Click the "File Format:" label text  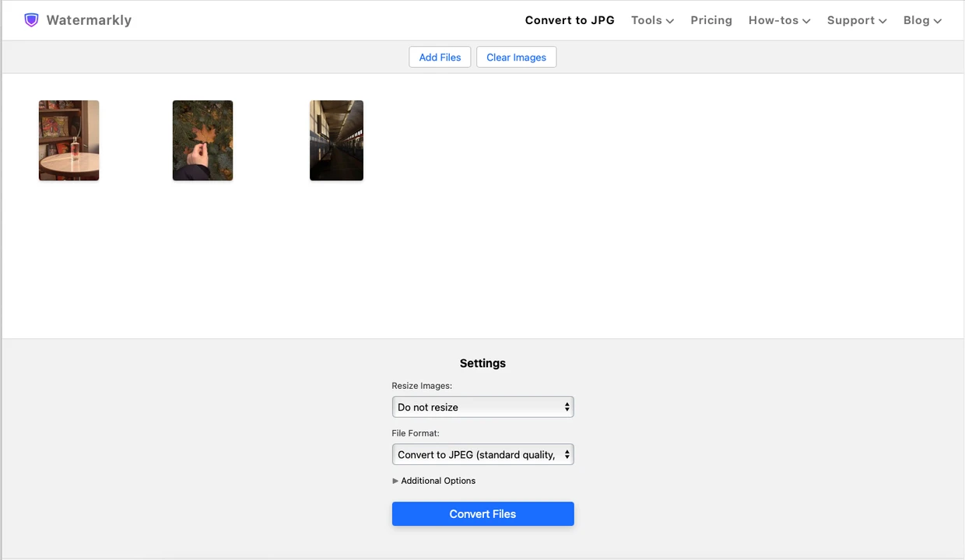416,433
